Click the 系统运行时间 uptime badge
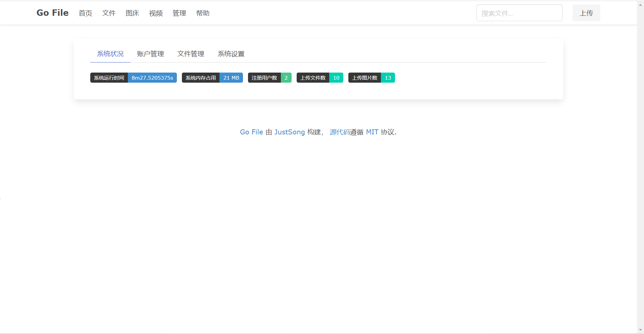 [x=133, y=78]
